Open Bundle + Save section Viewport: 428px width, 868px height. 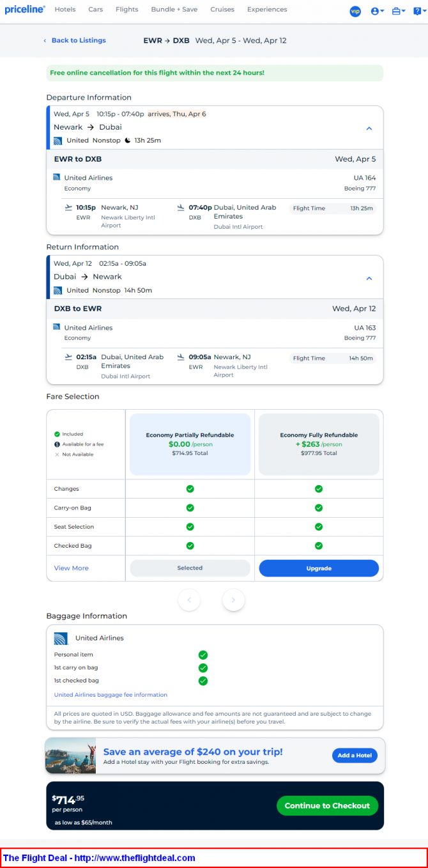point(174,10)
